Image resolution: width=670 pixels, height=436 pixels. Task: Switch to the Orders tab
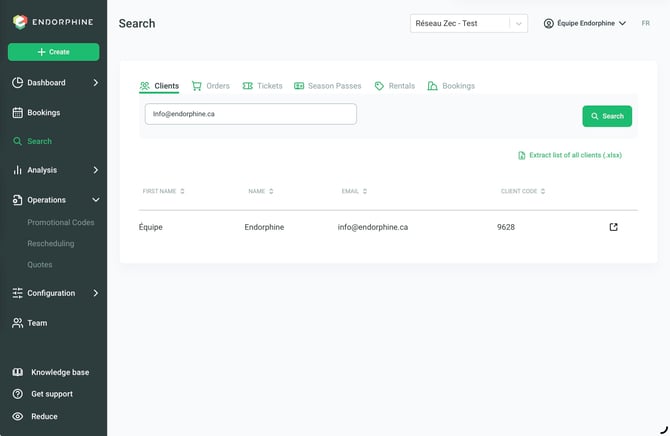point(211,86)
